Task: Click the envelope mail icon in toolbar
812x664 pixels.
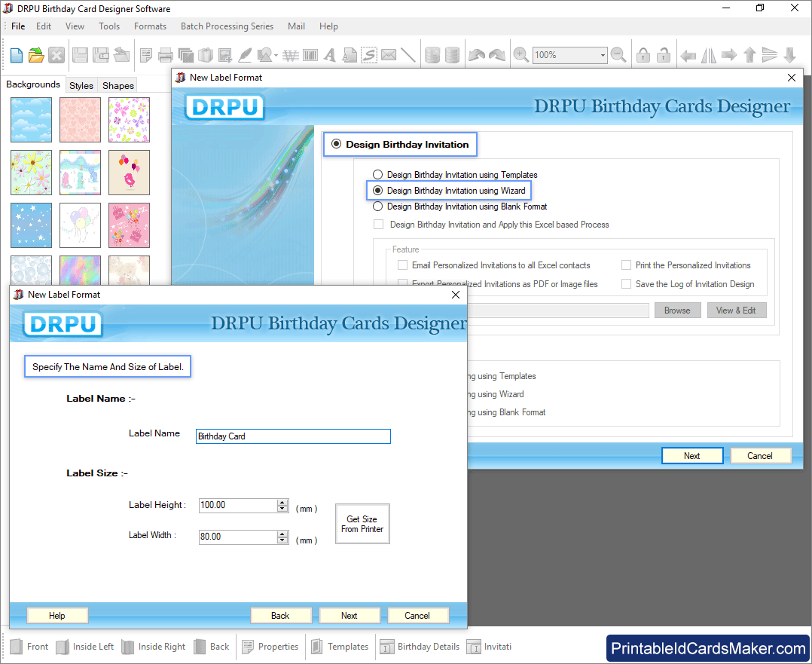Action: coord(389,55)
